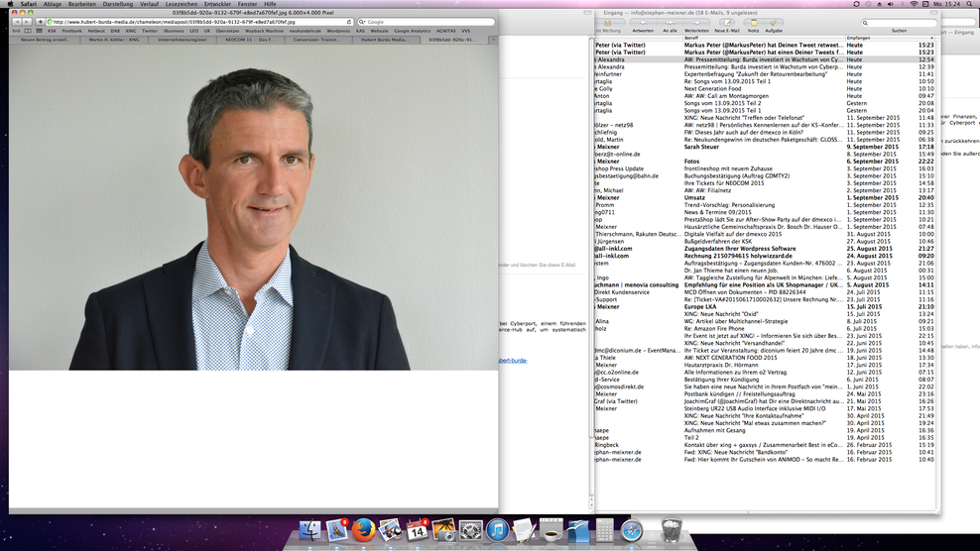The width and height of the screenshot is (980, 551).
Task: Open the Bearbeiten menu
Action: pos(82,4)
